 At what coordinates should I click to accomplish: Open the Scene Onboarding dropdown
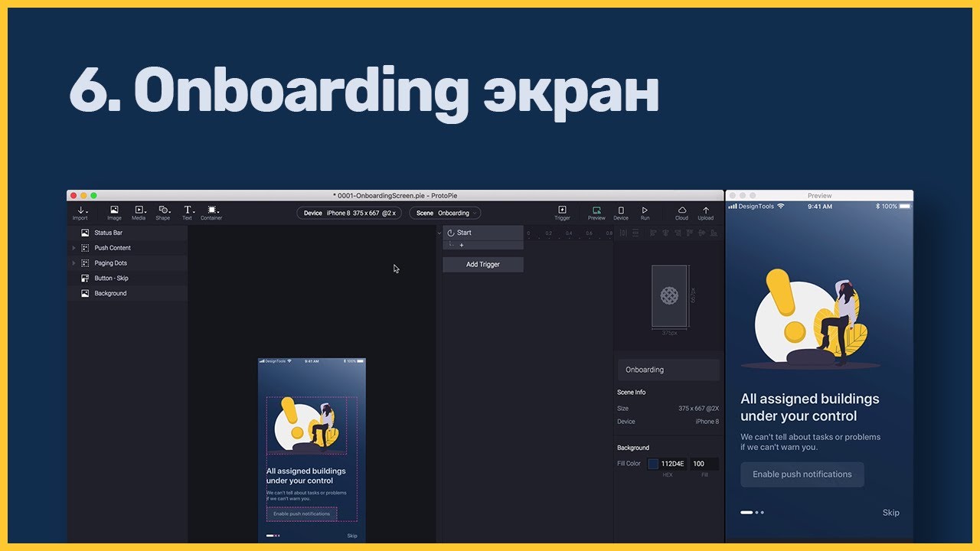point(445,213)
